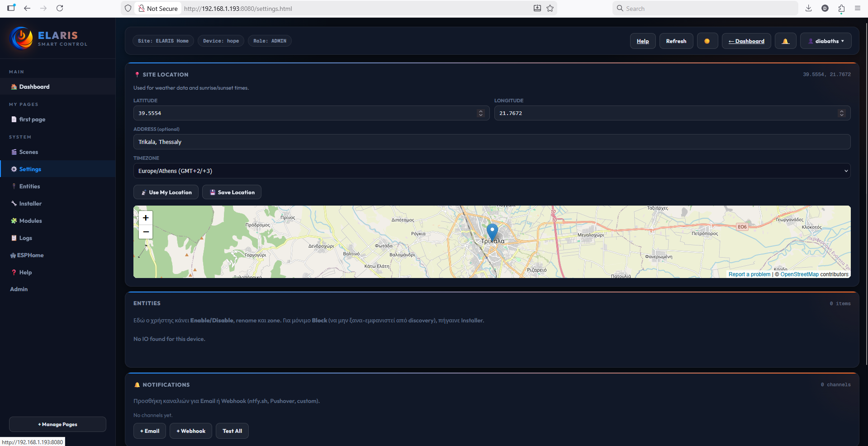
Task: Click the Address input field
Action: (492, 142)
